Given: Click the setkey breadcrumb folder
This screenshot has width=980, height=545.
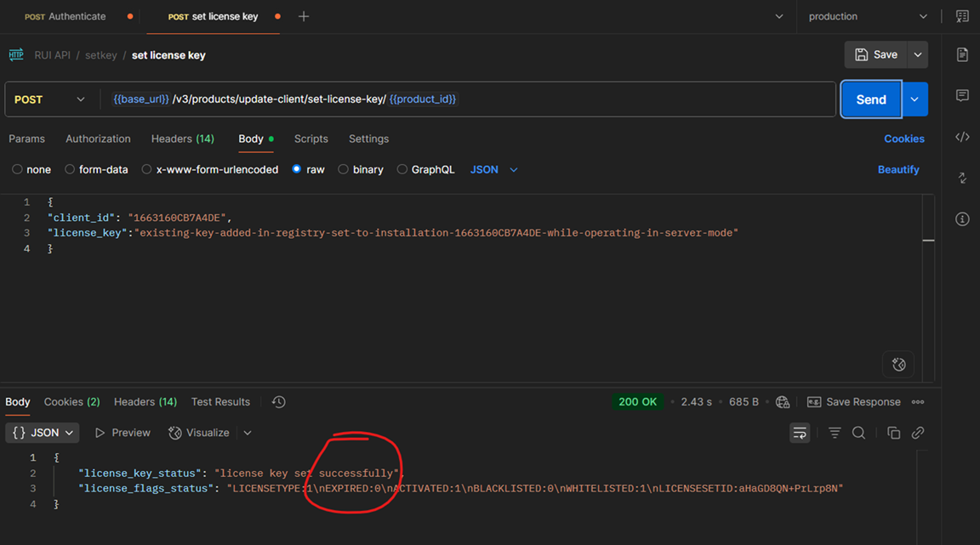Looking at the screenshot, I should tap(101, 55).
